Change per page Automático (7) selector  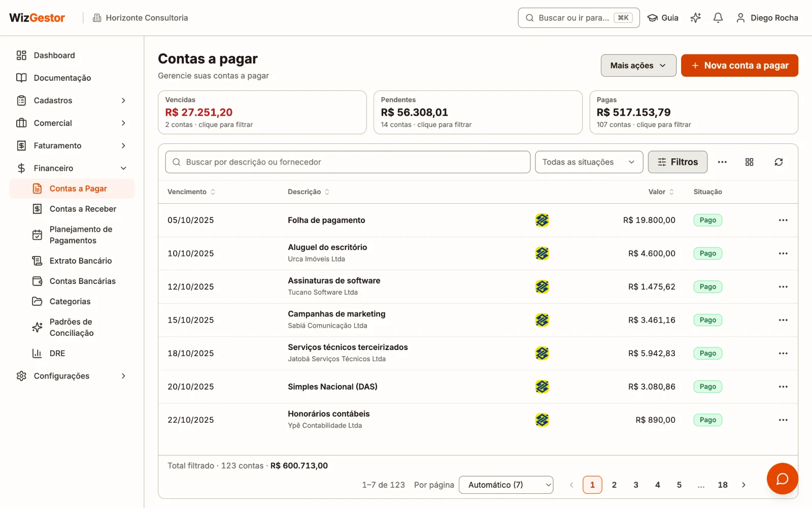pos(506,485)
